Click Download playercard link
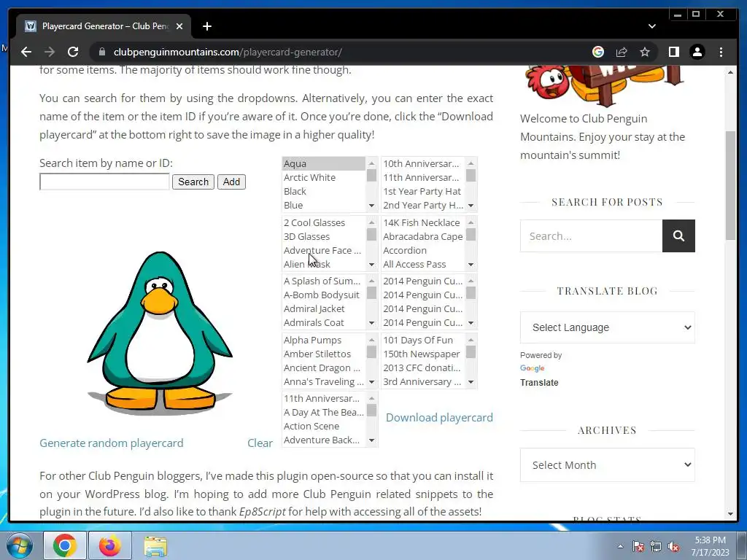Image resolution: width=747 pixels, height=560 pixels. pos(439,418)
